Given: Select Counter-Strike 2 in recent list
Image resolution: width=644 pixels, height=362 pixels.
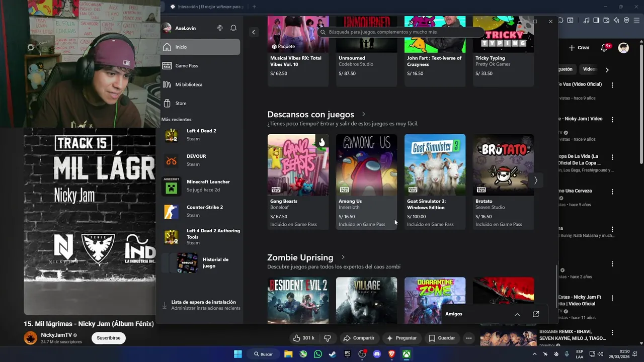Looking at the screenshot, I should [x=200, y=211].
